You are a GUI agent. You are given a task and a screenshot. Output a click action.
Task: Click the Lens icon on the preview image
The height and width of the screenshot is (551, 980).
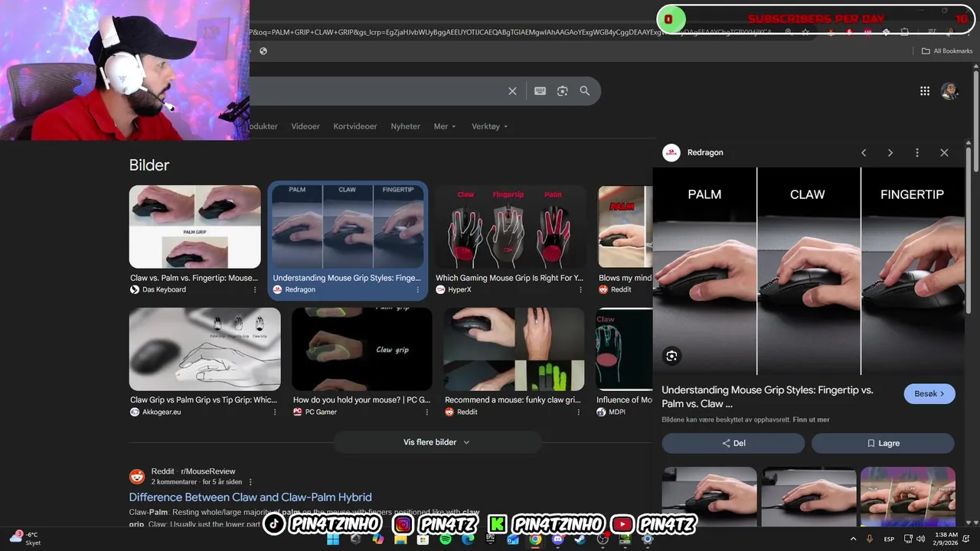pyautogui.click(x=671, y=356)
